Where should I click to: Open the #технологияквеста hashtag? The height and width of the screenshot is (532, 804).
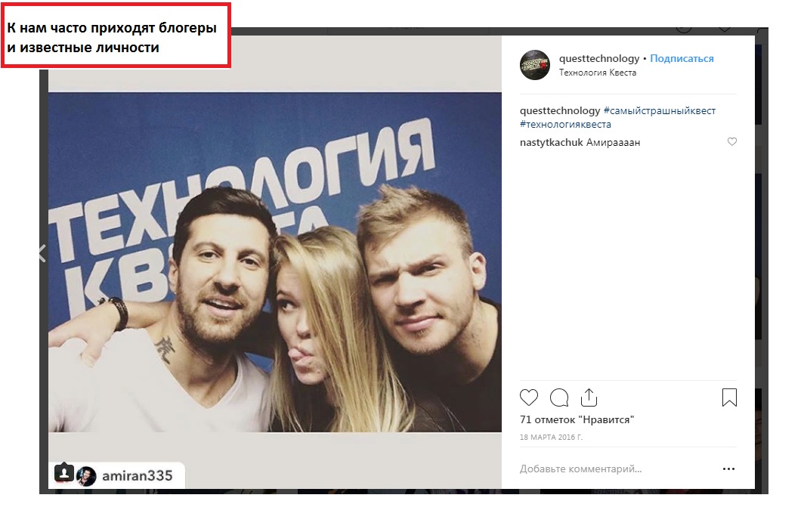[565, 124]
